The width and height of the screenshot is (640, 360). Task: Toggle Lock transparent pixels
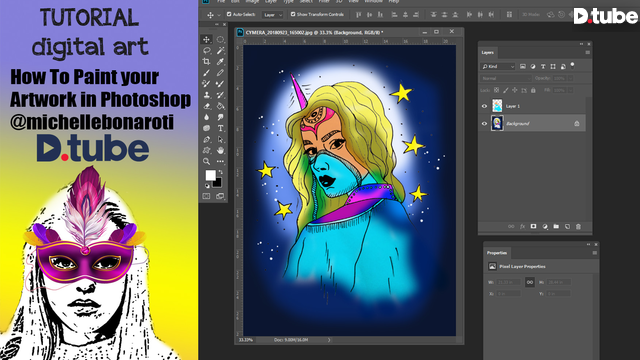[x=496, y=90]
